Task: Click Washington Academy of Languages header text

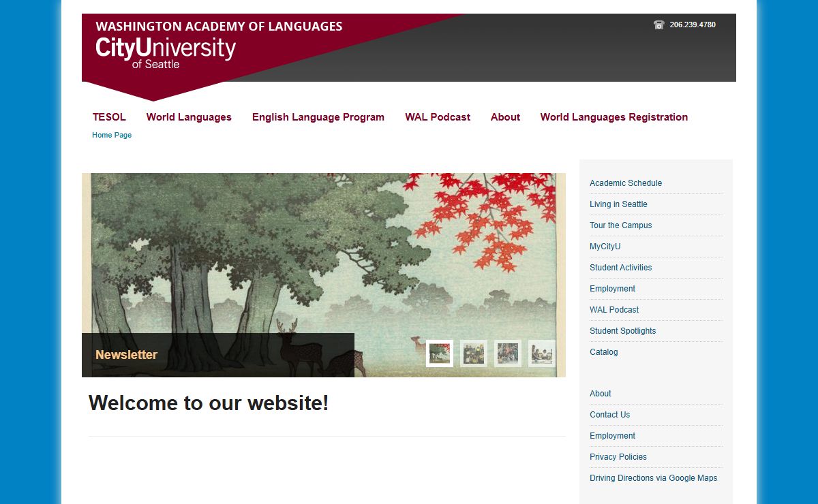Action: point(219,27)
